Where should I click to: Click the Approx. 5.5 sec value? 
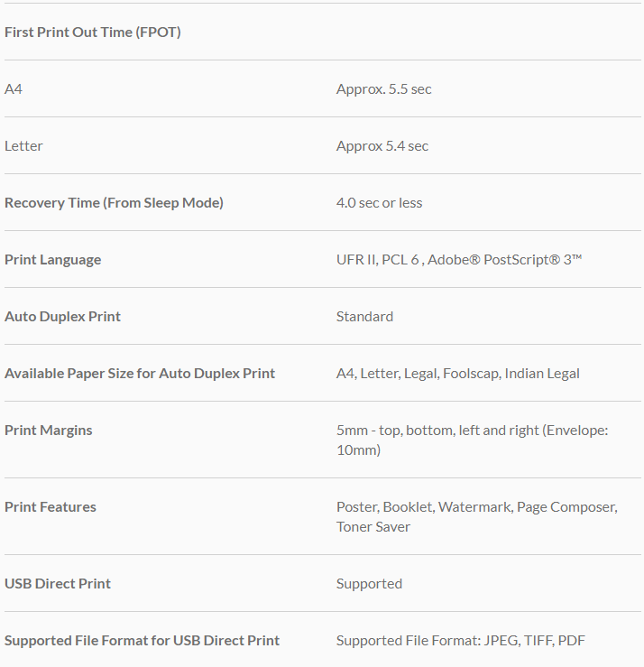(383, 89)
